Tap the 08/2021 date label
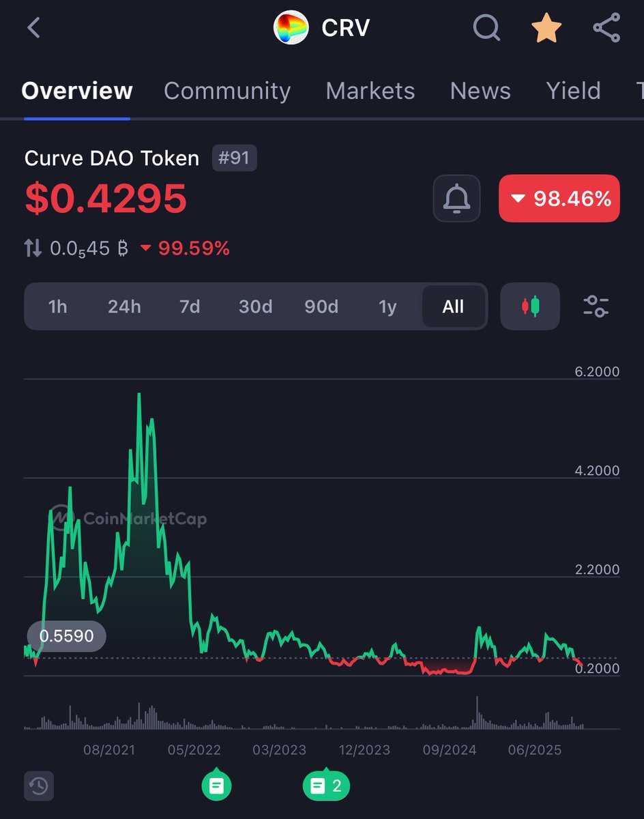The height and width of the screenshot is (819, 644). click(109, 749)
